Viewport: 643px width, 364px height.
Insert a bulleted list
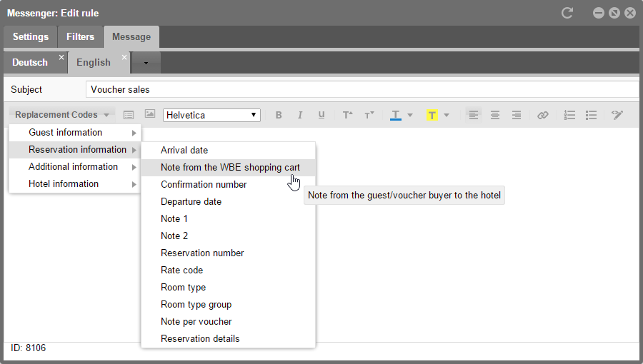click(x=591, y=115)
